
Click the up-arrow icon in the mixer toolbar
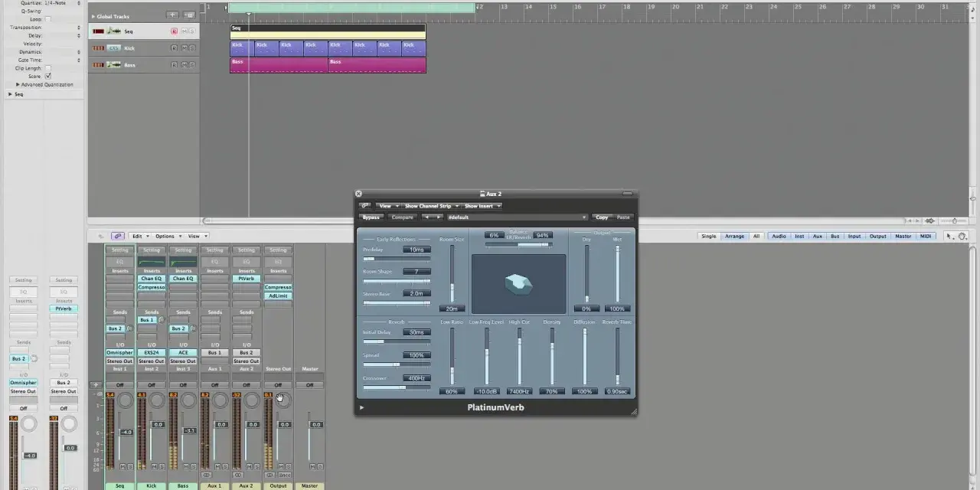click(100, 236)
